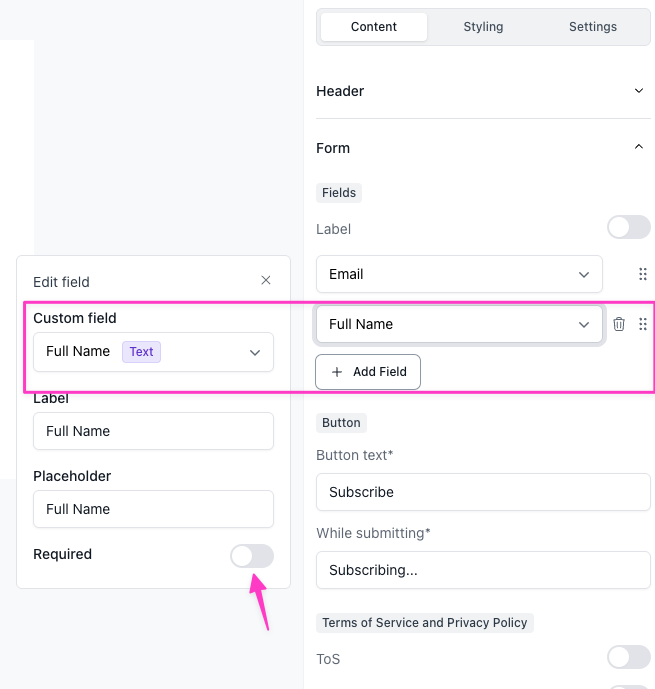Viewport: 655px width, 689px height.
Task: Switch to the Settings tab
Action: click(593, 27)
